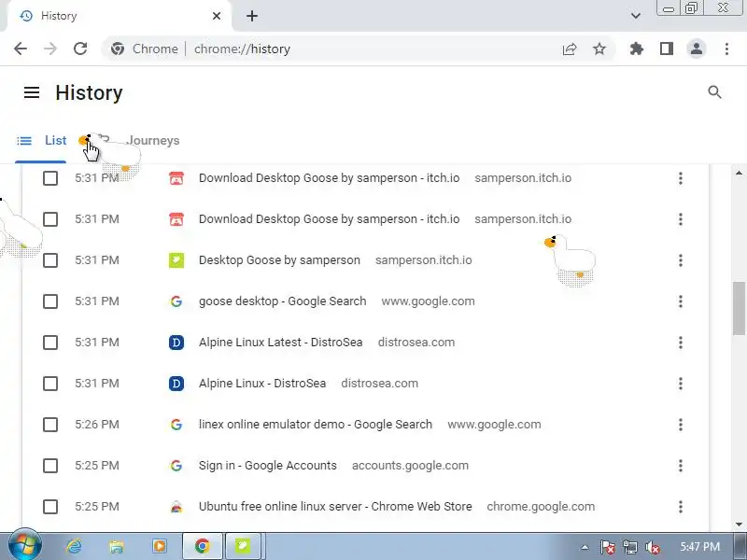Click the history list scrollbar thumb
The height and width of the screenshot is (560, 747).
(740, 309)
